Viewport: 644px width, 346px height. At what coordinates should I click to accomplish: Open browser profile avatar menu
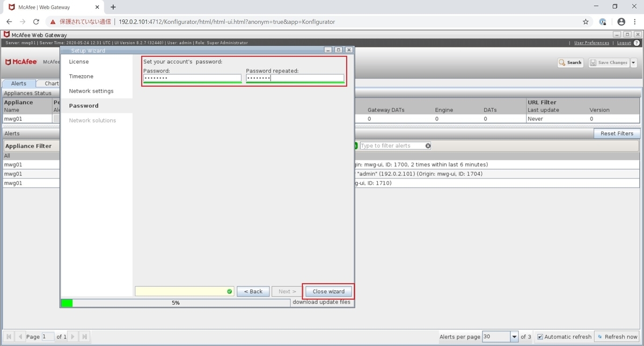[621, 22]
